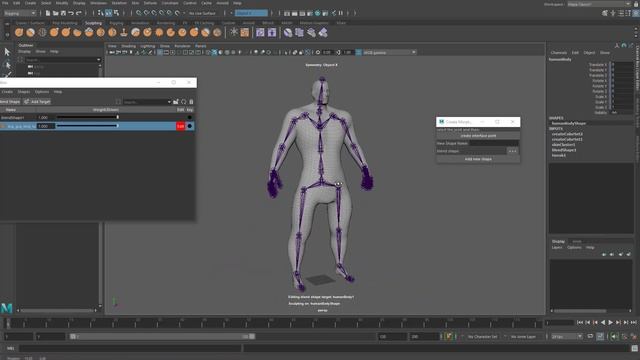Open the Shading menu in the viewport panel
The image size is (640, 360).
tap(128, 46)
